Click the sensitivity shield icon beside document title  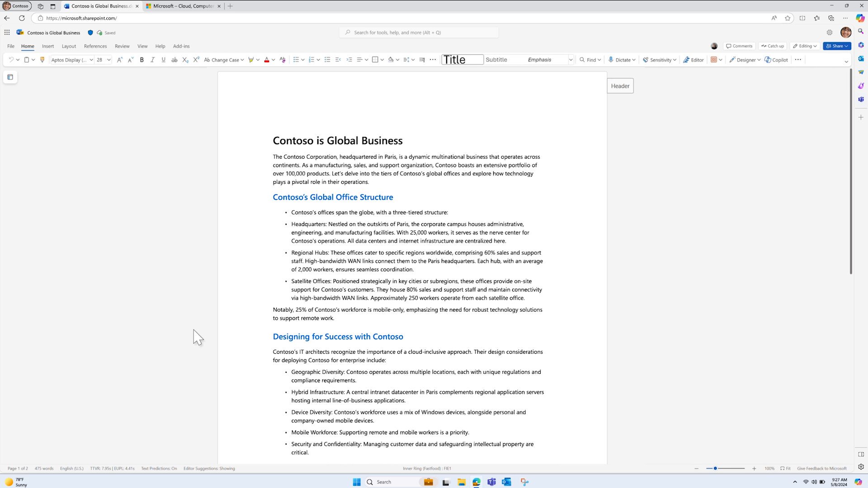pyautogui.click(x=90, y=33)
